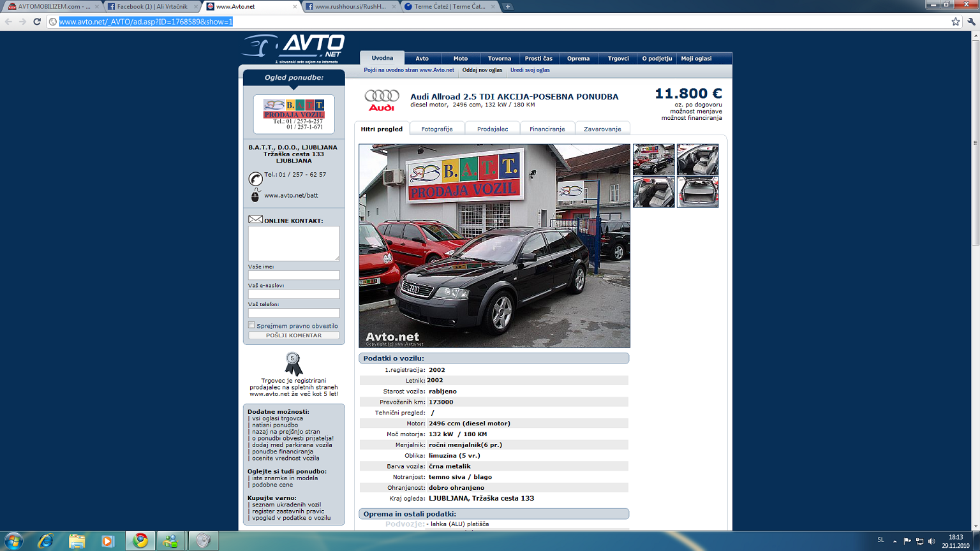
Task: Switch to the Terme Čatež browser tab
Action: pos(450,6)
